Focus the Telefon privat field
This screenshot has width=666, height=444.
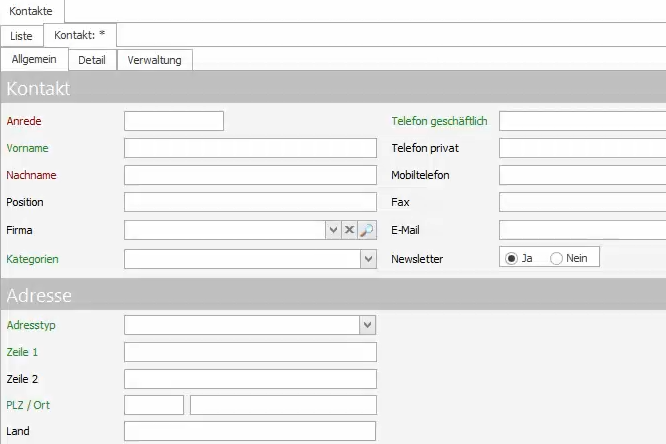(x=582, y=148)
